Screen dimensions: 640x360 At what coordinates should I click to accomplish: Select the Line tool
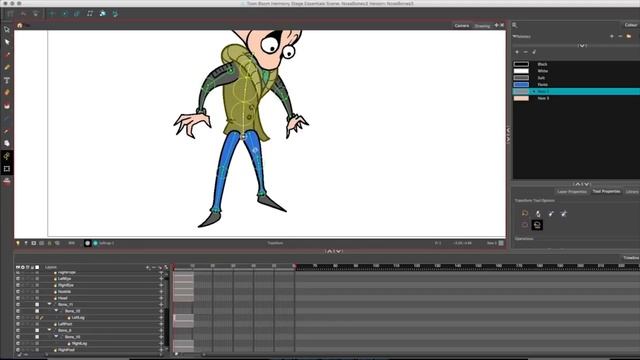[7, 118]
